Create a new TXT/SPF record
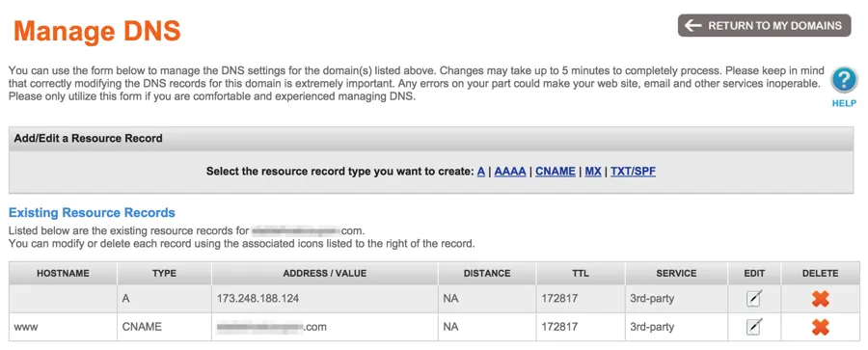This screenshot has width=868, height=350. tap(634, 171)
